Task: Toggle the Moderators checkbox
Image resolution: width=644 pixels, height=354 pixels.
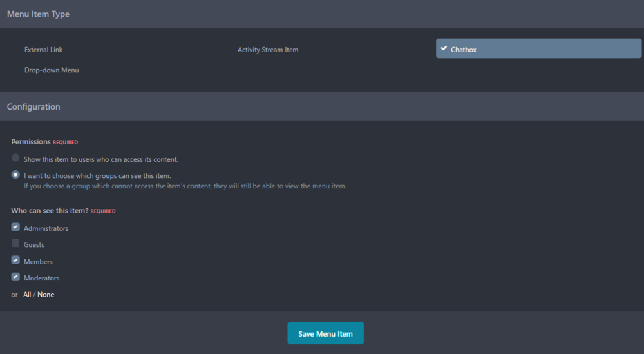Action: click(15, 277)
